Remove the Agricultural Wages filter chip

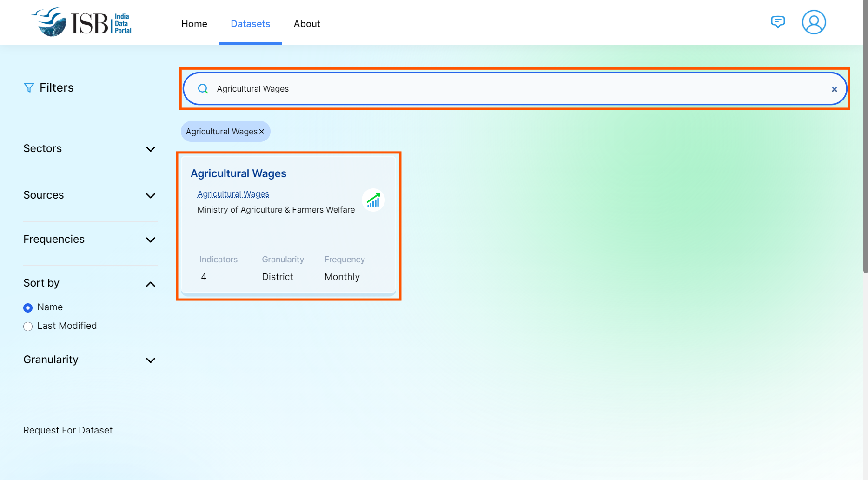(x=262, y=132)
